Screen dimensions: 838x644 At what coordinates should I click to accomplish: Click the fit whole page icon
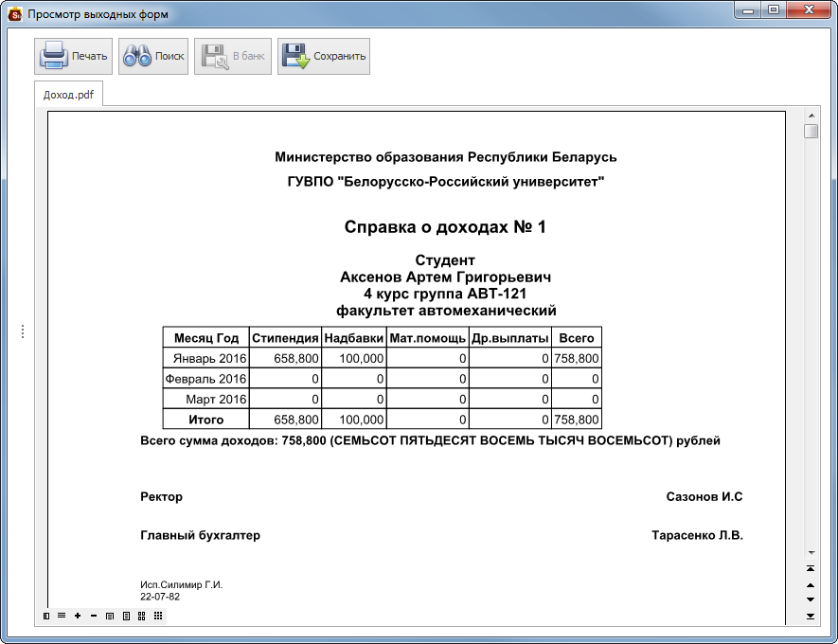(126, 617)
